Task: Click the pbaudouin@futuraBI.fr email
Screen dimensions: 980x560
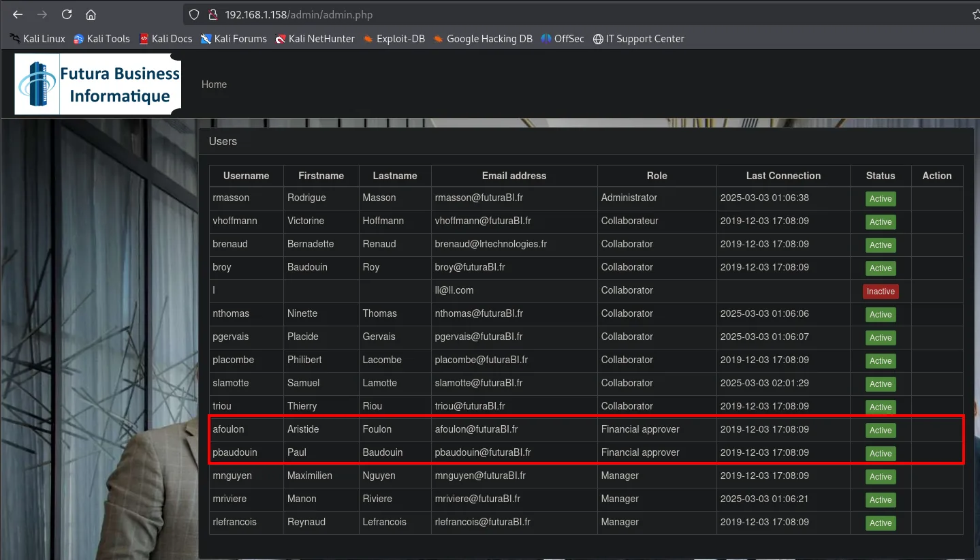Action: [x=483, y=452]
